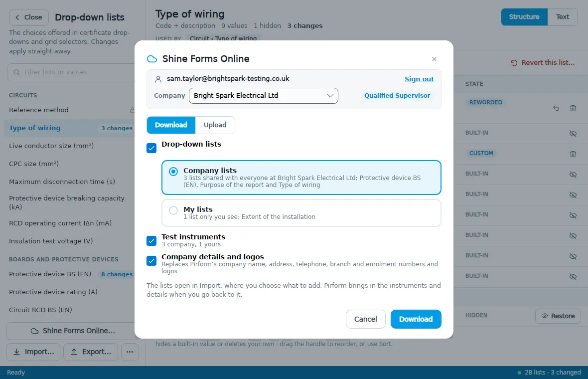Click the Close button in the sidebar
Viewport: 588px width, 379px height.
coord(29,17)
